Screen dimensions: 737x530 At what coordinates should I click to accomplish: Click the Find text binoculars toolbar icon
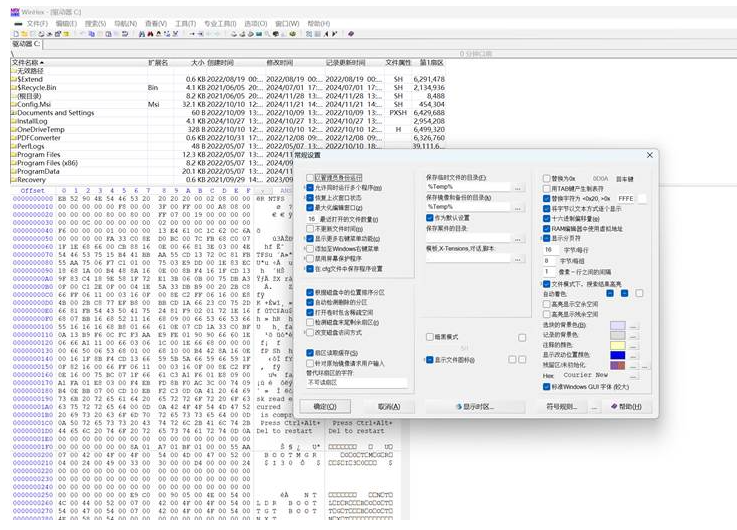(141, 34)
